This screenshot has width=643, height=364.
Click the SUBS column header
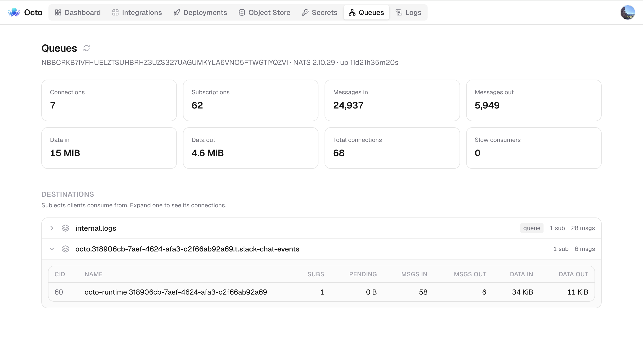316,274
